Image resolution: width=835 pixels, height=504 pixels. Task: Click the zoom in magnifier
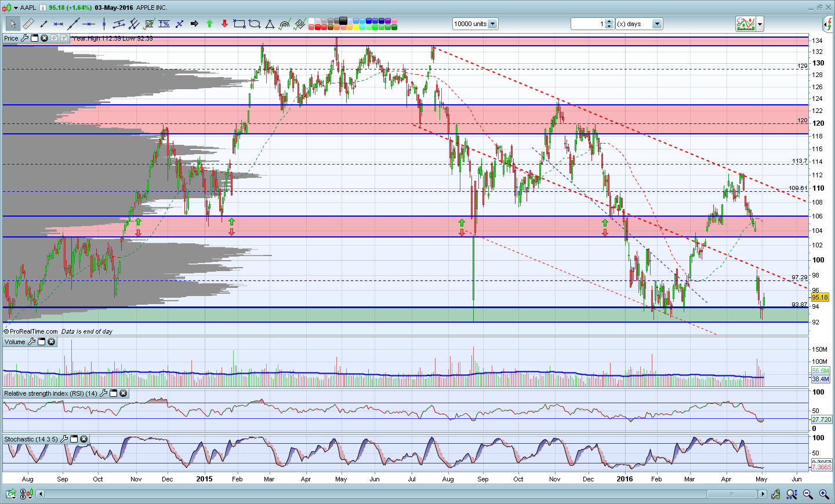(824, 494)
